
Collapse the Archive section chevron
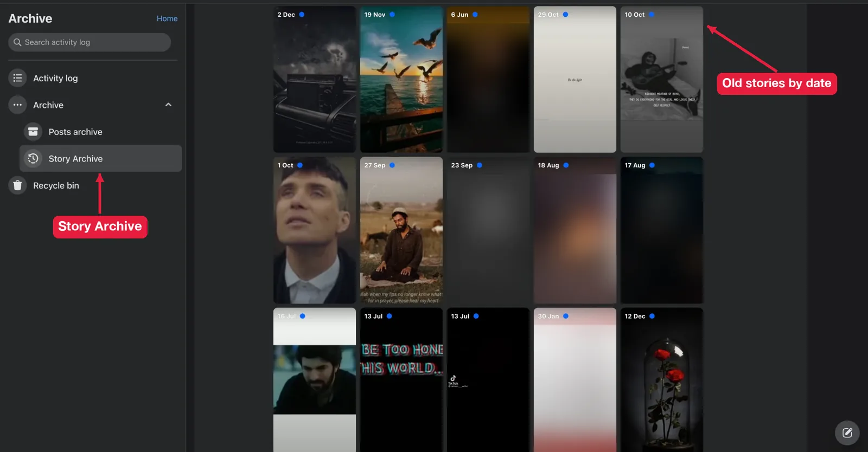[168, 105]
